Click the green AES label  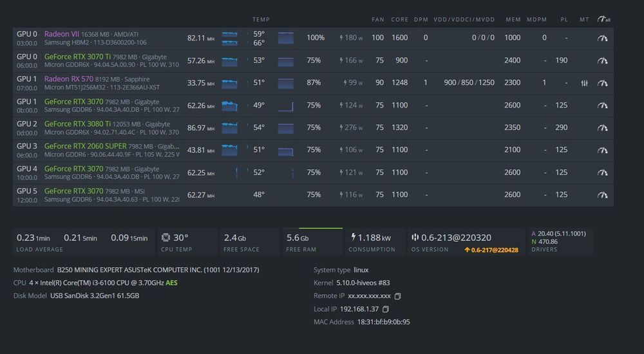172,283
